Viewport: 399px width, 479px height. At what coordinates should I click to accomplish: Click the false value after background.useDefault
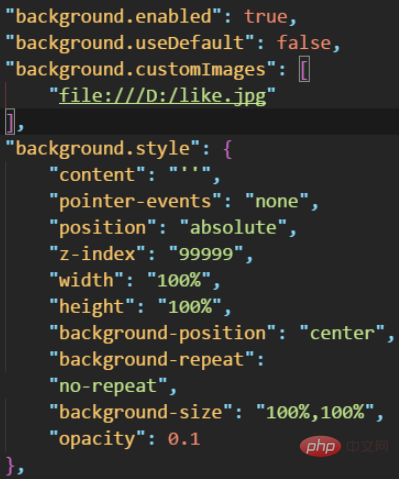coord(304,43)
